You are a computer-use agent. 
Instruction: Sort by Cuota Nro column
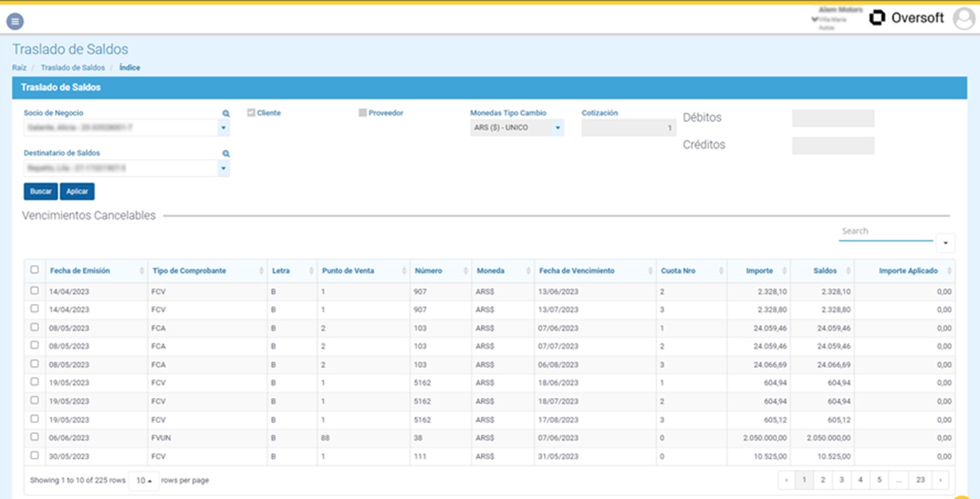click(x=692, y=271)
